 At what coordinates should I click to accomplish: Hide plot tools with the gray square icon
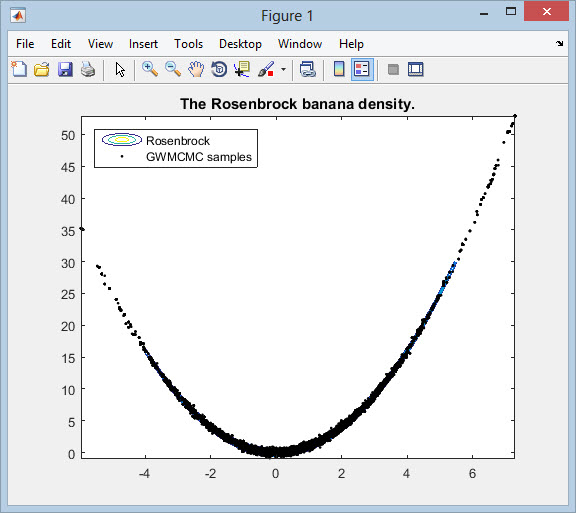pyautogui.click(x=393, y=69)
